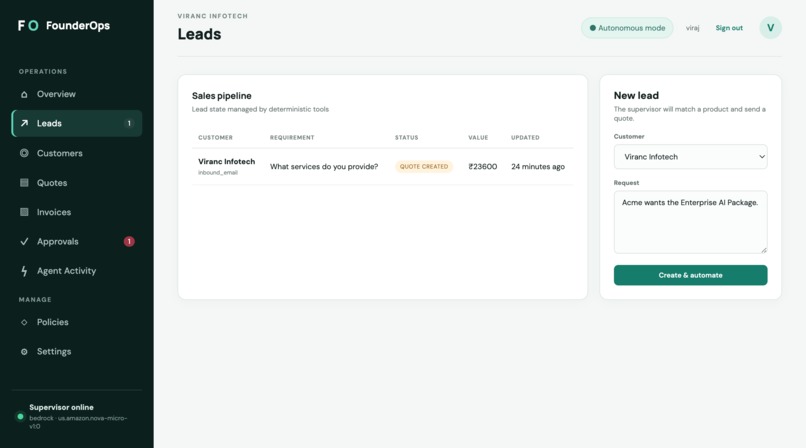Click the VIRANC INFOTECH breadcrumb above Leads
The image size is (806, 448).
(213, 16)
